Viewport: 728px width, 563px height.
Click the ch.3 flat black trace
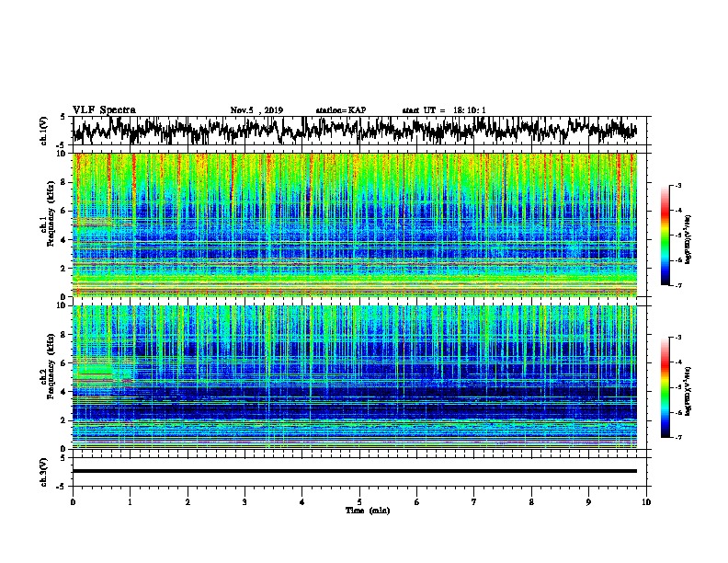[x=355, y=471]
